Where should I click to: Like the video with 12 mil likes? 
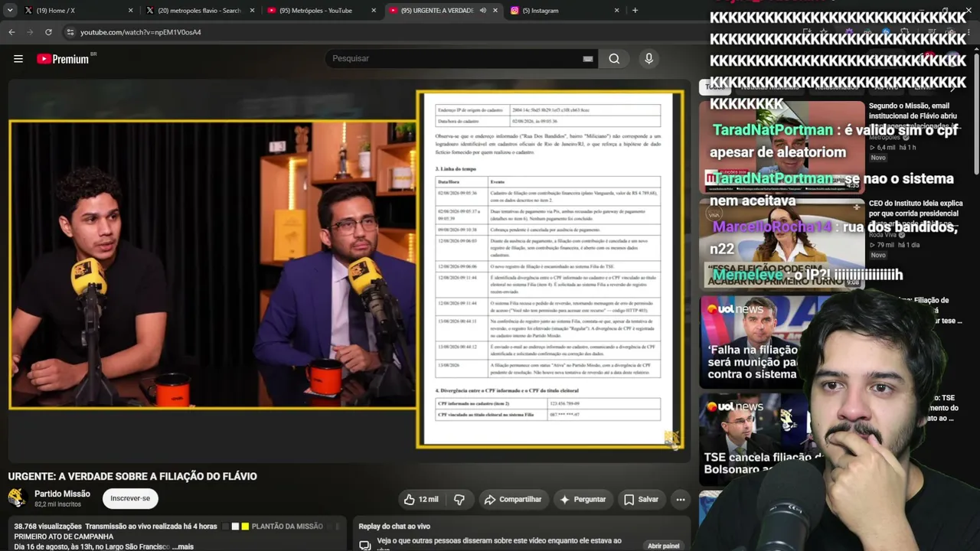(x=422, y=500)
